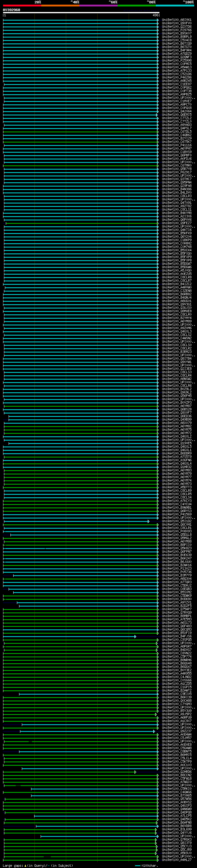The image size is (197, 868).
Task: Click the cyan ~100% identity legend swatch
Action: [175, 6]
